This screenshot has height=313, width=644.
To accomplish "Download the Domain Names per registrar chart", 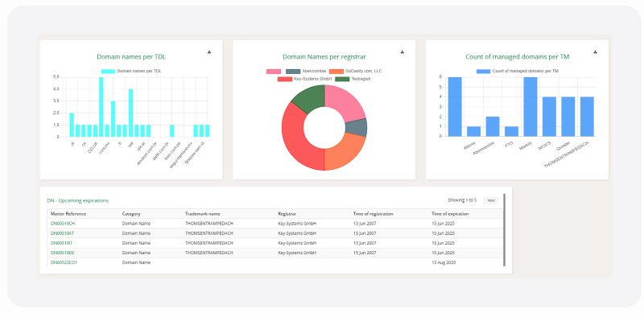I will [x=402, y=51].
